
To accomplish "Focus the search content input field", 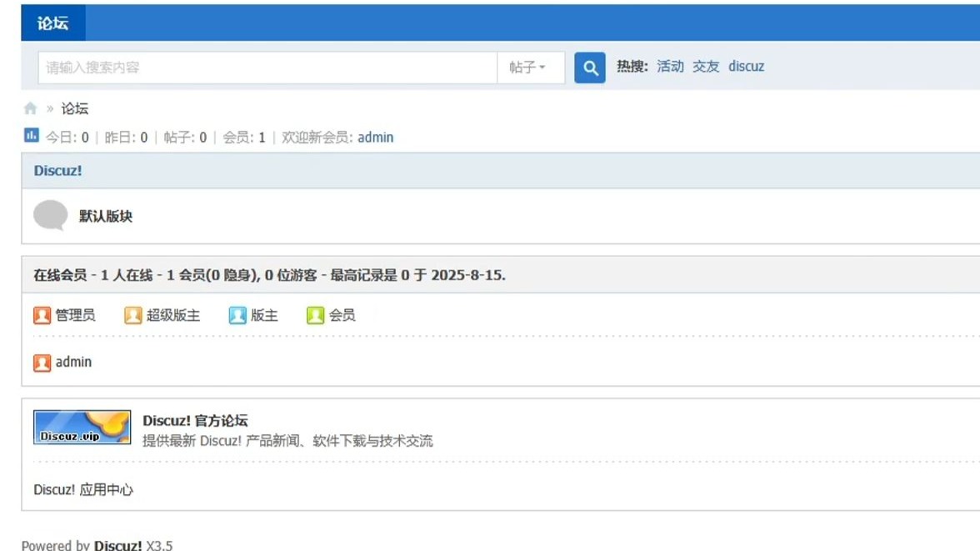I will pos(267,68).
